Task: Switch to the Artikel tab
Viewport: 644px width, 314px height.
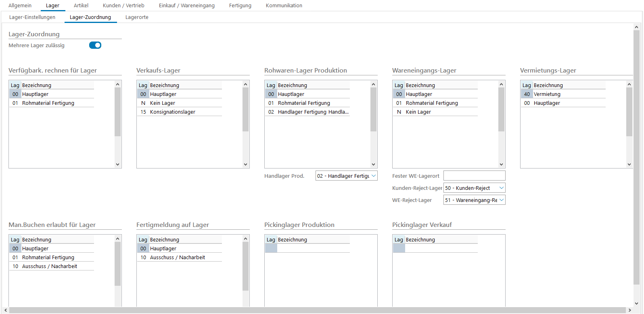Action: click(81, 6)
